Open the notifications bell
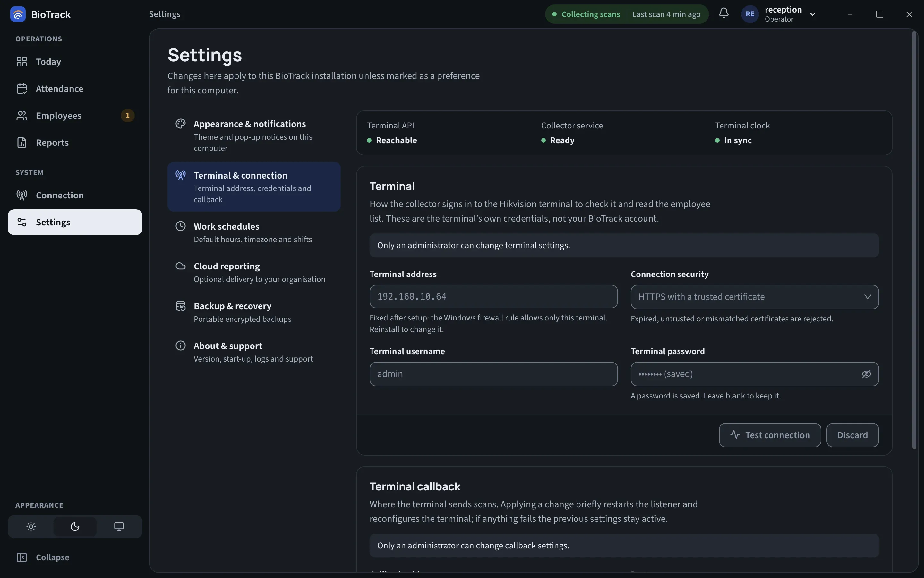 point(723,13)
